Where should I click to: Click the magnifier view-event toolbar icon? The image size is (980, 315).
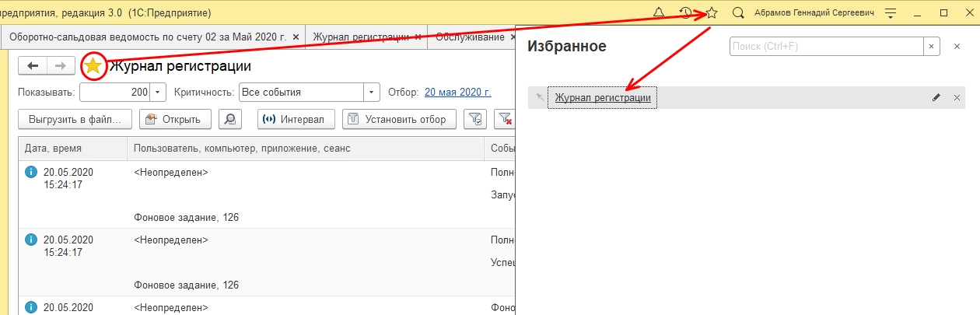[230, 119]
